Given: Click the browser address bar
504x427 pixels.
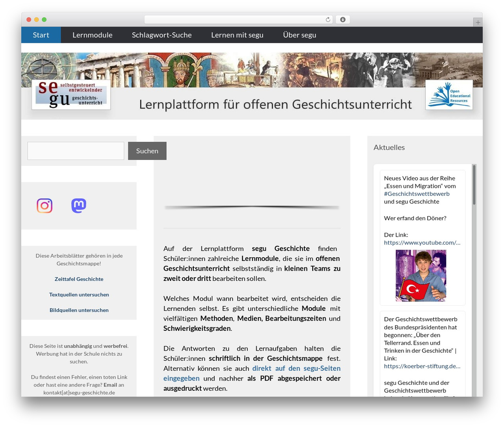Looking at the screenshot, I should pyautogui.click(x=239, y=20).
